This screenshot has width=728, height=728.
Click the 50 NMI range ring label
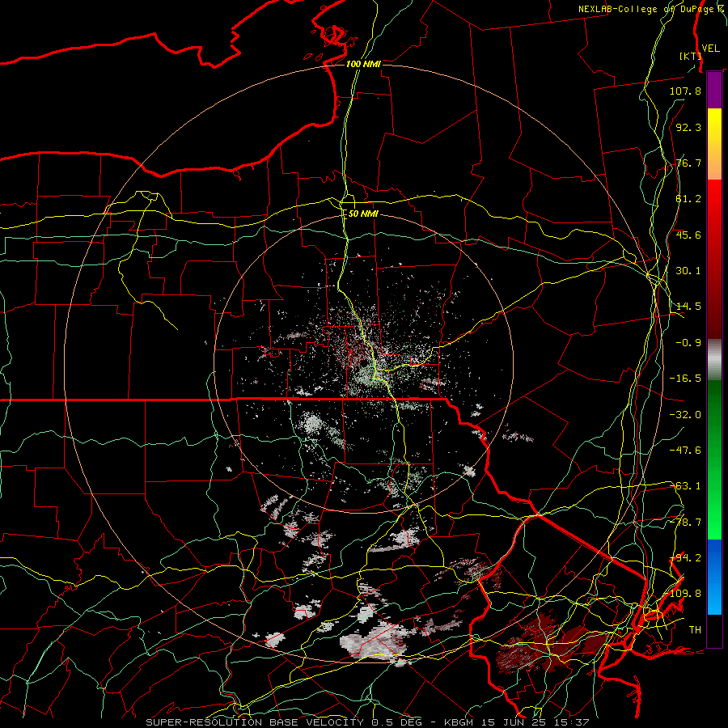pyautogui.click(x=363, y=214)
